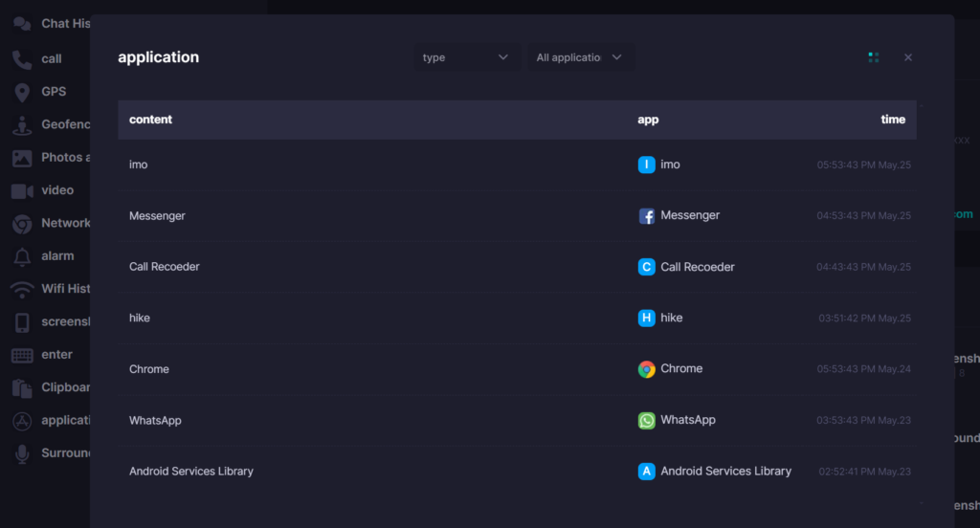The height and width of the screenshot is (528, 980).
Task: Click hike name in app column
Action: click(671, 318)
